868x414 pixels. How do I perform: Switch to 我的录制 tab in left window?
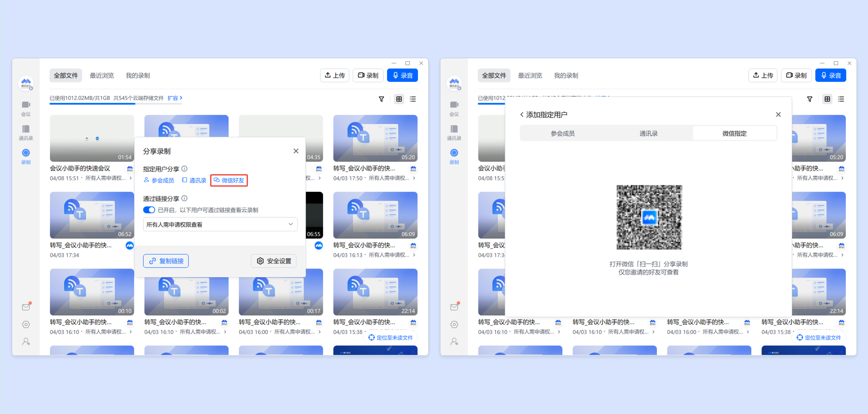(x=138, y=75)
